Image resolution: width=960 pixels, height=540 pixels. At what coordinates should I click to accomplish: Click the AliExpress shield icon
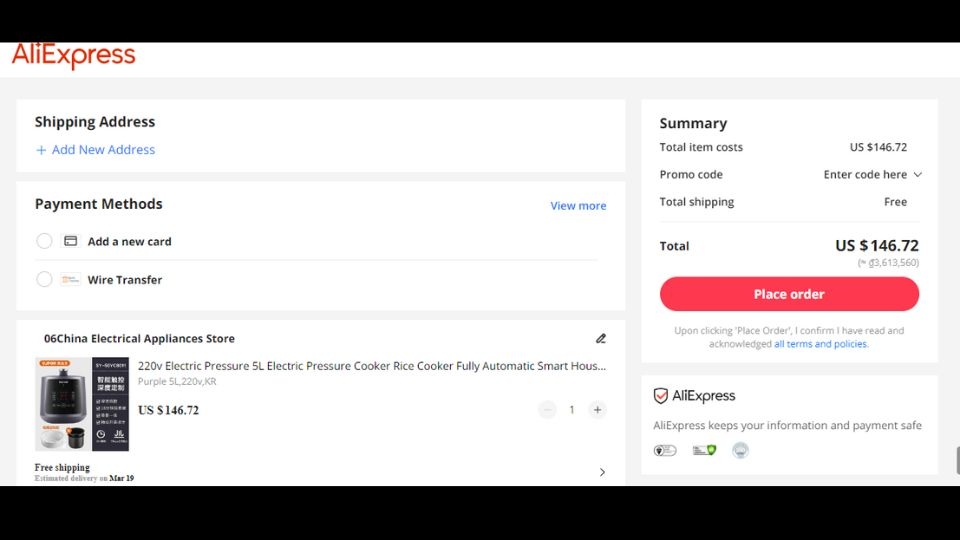point(660,396)
